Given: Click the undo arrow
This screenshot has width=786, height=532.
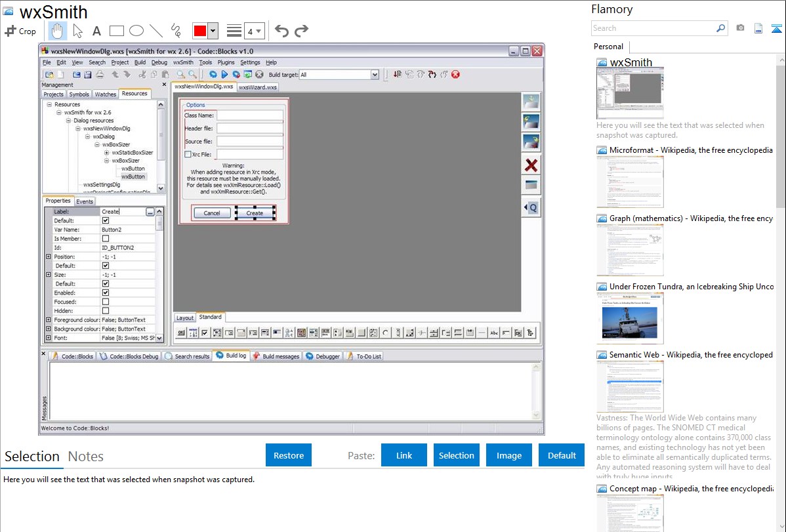Looking at the screenshot, I should point(281,31).
